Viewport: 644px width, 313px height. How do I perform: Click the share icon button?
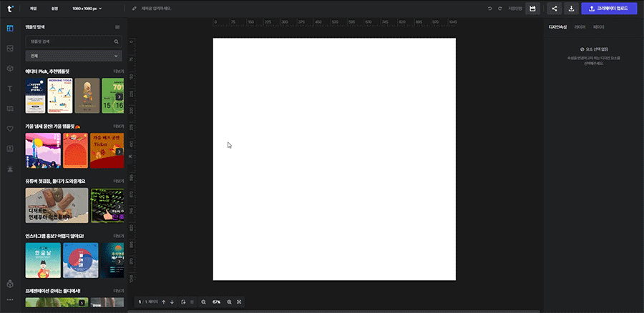554,9
